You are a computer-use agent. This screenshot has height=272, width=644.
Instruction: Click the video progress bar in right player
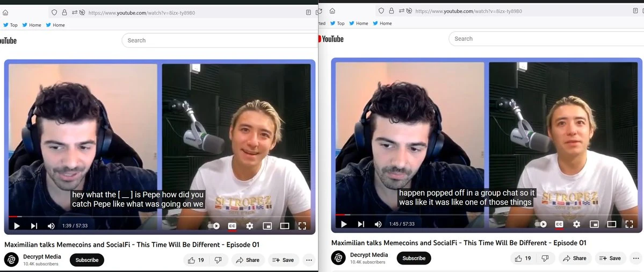pyautogui.click(x=483, y=215)
